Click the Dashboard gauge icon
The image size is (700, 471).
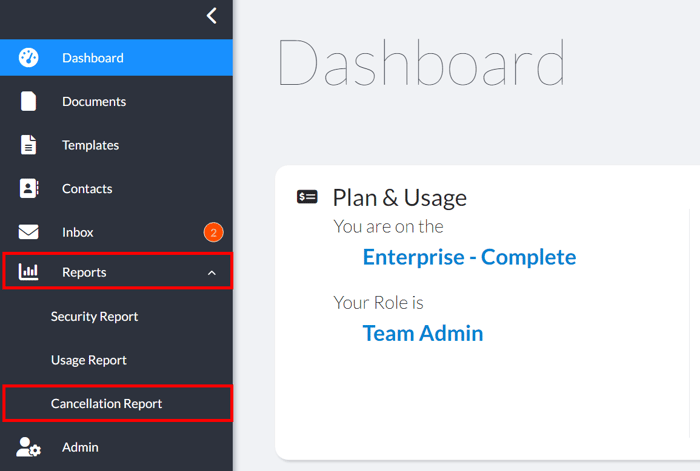(x=28, y=58)
